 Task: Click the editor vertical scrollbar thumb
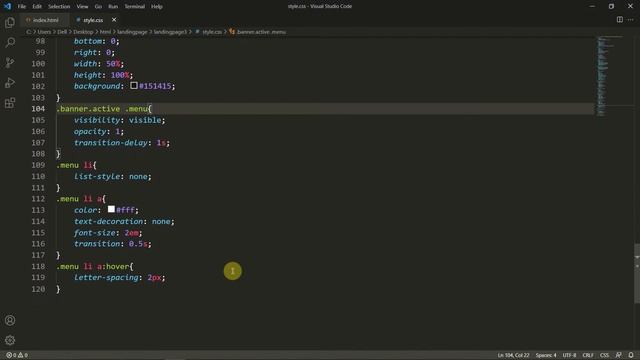click(x=637, y=273)
